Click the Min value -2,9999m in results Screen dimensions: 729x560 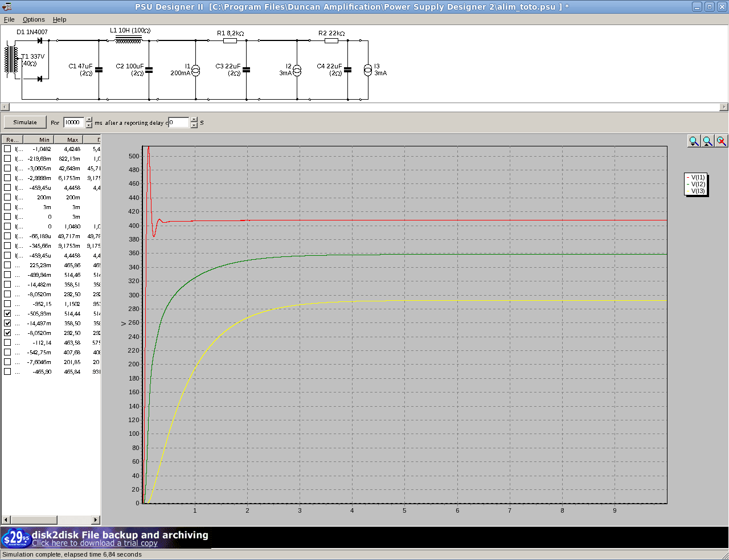pos(40,178)
